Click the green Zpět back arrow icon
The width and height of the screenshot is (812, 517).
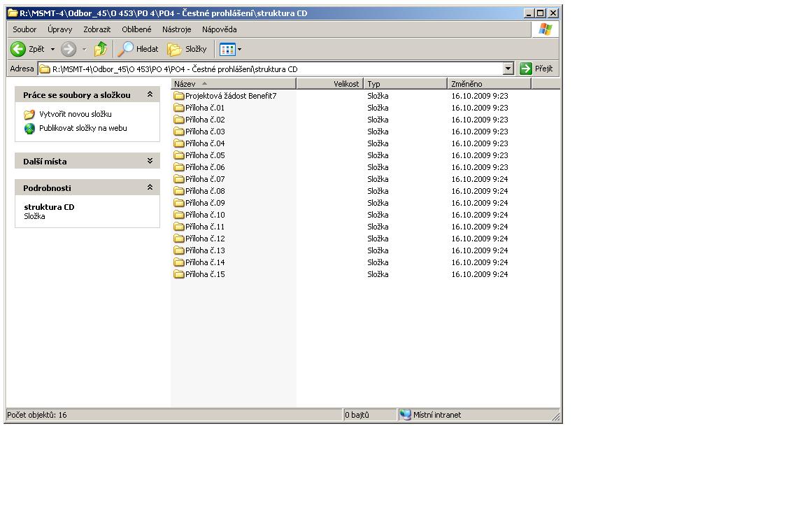18,49
